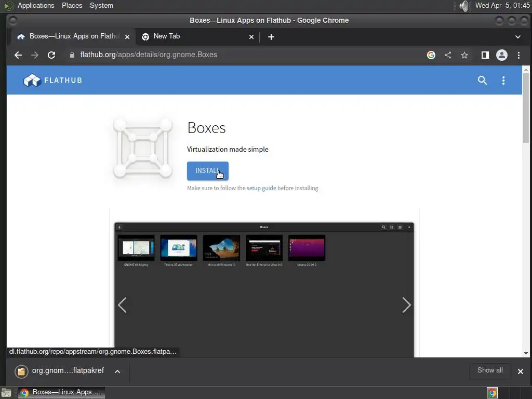Expand download item options chevron
This screenshot has width=532, height=399.
click(117, 371)
